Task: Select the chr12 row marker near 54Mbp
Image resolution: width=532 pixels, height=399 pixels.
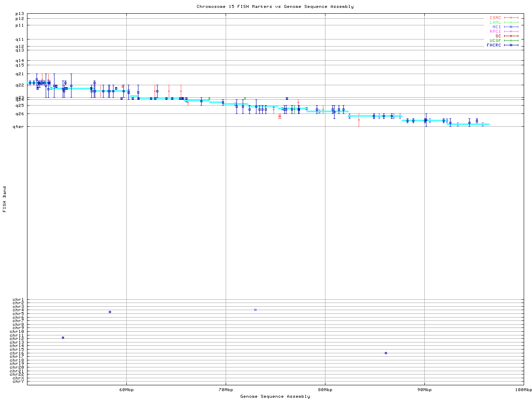Action: pos(63,337)
